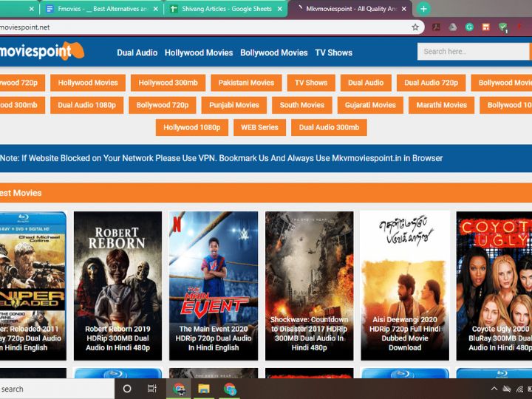Click the VPN bookmark note banner text
The width and height of the screenshot is (532, 399).
221,158
